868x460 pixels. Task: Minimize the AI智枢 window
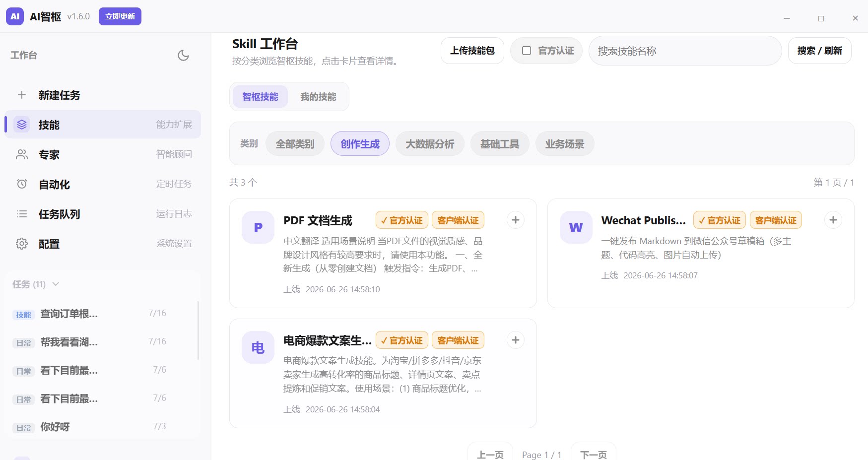(787, 18)
